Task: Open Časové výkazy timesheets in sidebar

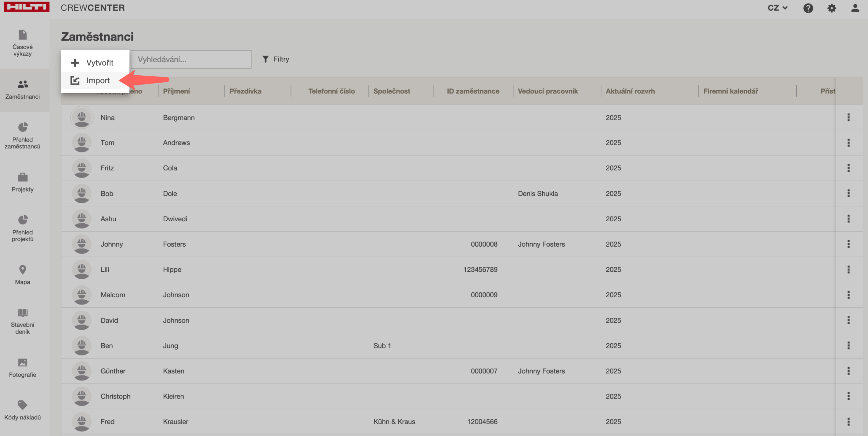Action: pyautogui.click(x=23, y=43)
